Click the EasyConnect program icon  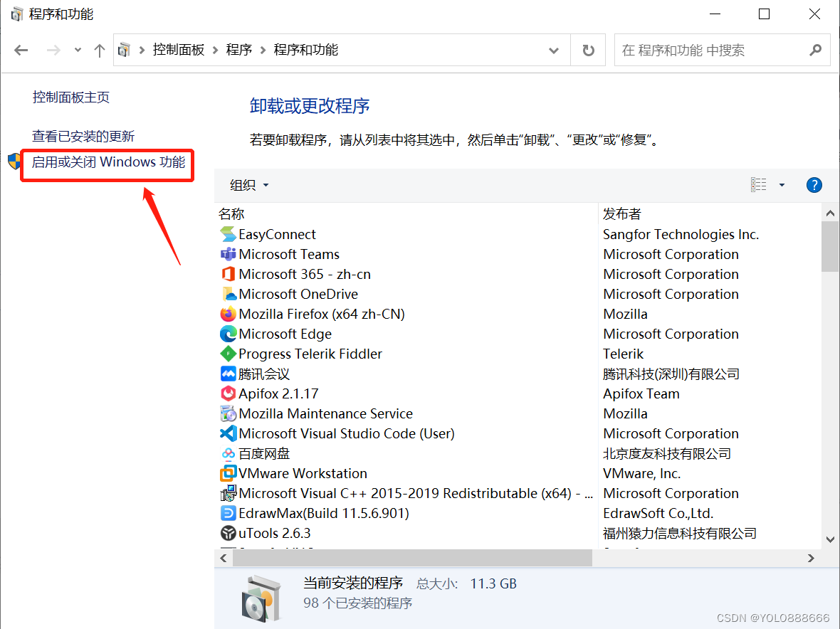tap(229, 235)
